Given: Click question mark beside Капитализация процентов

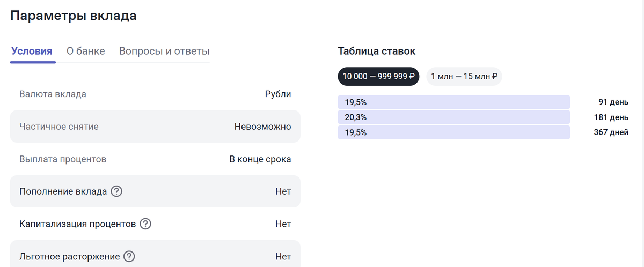Looking at the screenshot, I should pos(145,224).
